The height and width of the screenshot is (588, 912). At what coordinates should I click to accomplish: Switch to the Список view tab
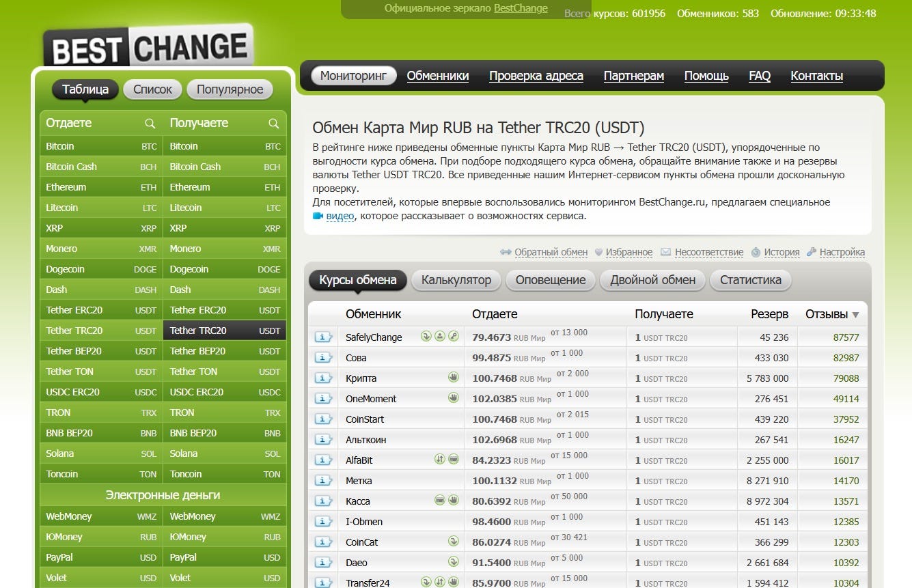153,89
